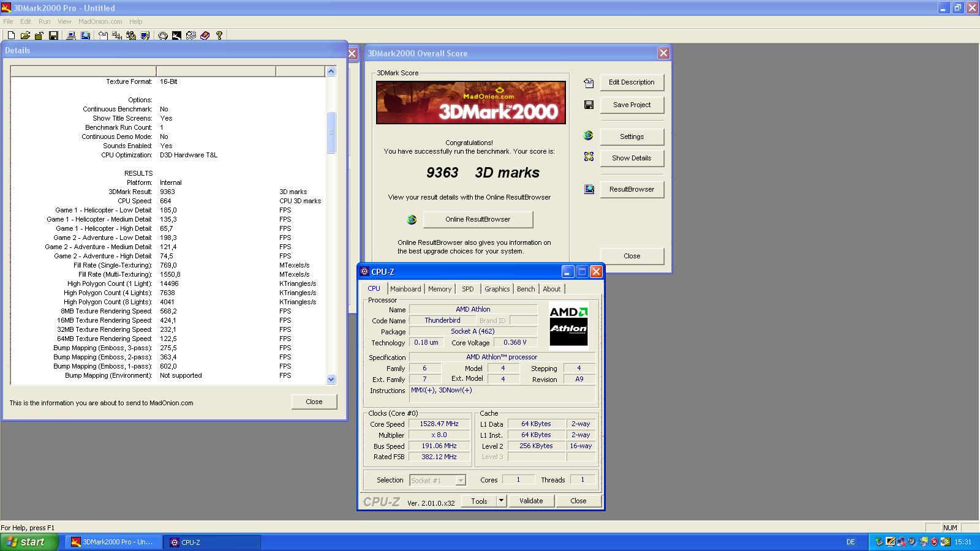Click the globe icon beside Settings

589,136
